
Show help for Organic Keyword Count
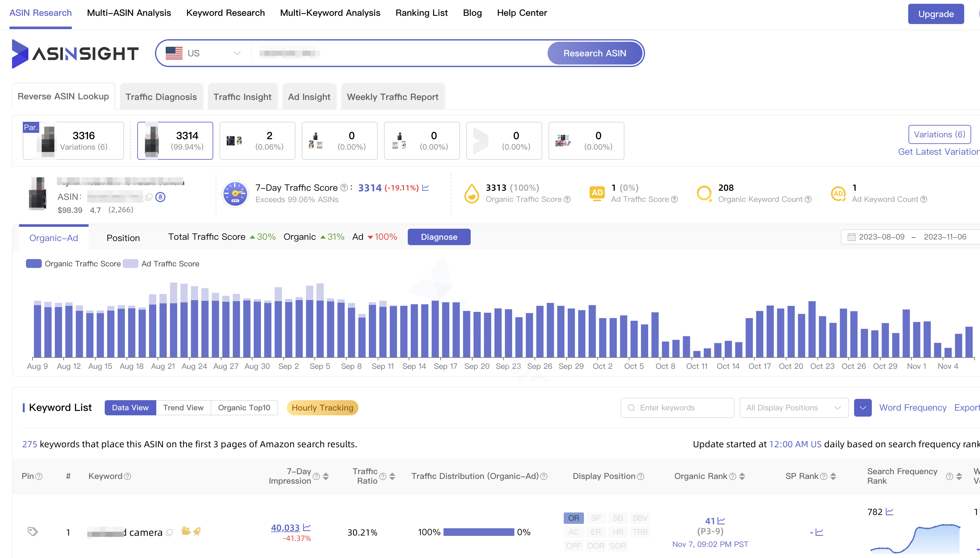coord(808,199)
